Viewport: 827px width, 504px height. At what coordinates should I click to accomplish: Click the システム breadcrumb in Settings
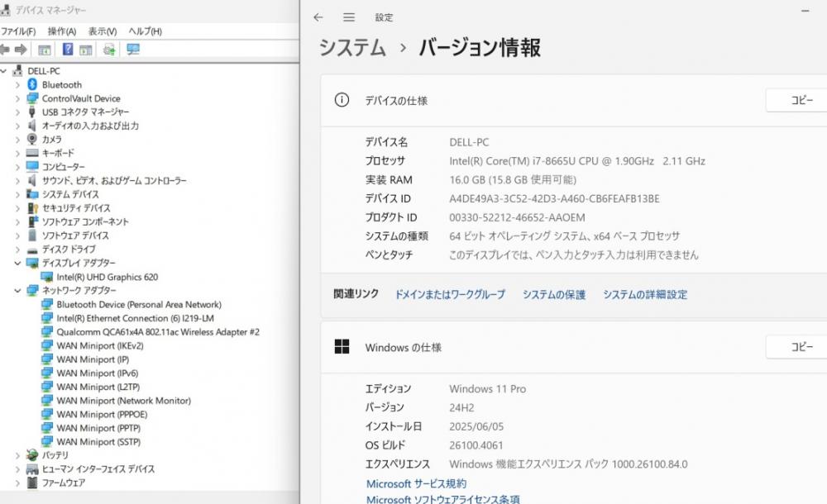352,47
